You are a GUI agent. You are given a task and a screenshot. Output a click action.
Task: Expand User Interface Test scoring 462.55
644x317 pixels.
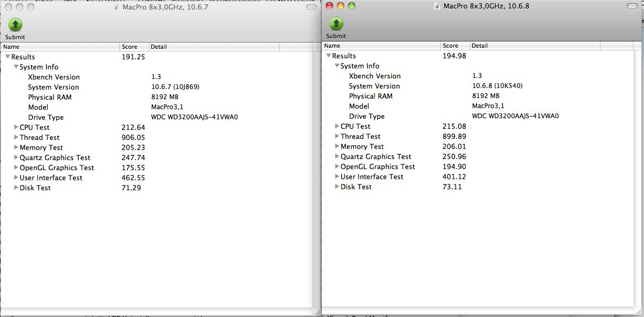pos(16,178)
